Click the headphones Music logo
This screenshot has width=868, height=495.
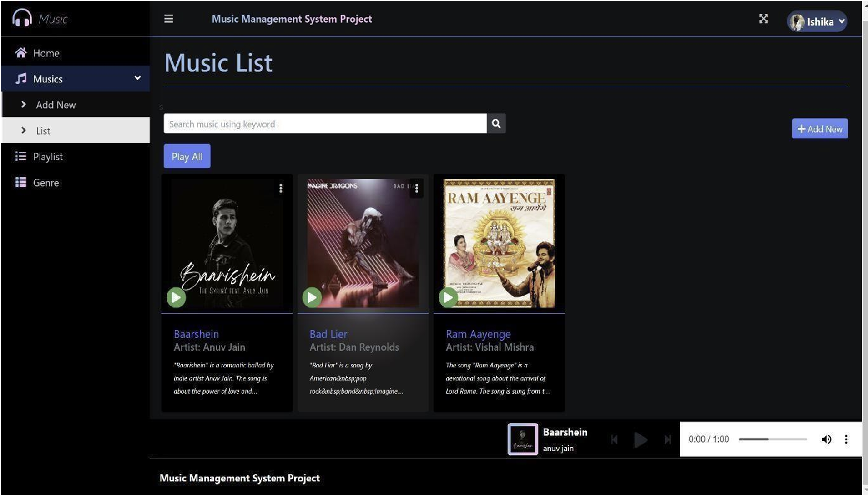40,19
